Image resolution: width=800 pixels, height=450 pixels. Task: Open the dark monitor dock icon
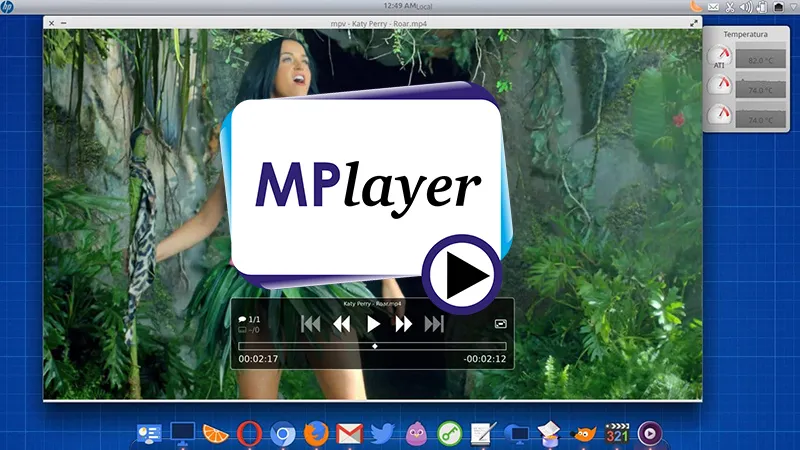(x=183, y=434)
